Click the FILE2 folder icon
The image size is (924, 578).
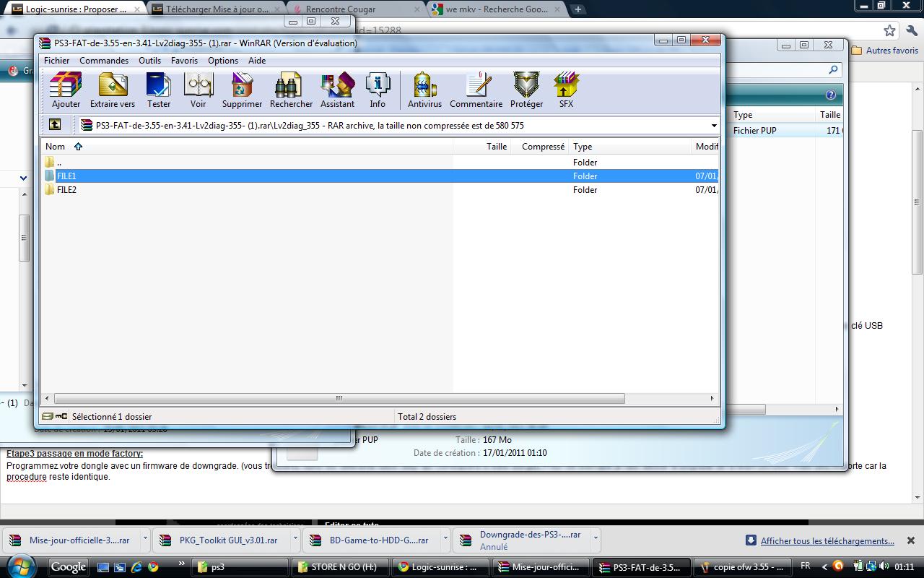(50, 189)
